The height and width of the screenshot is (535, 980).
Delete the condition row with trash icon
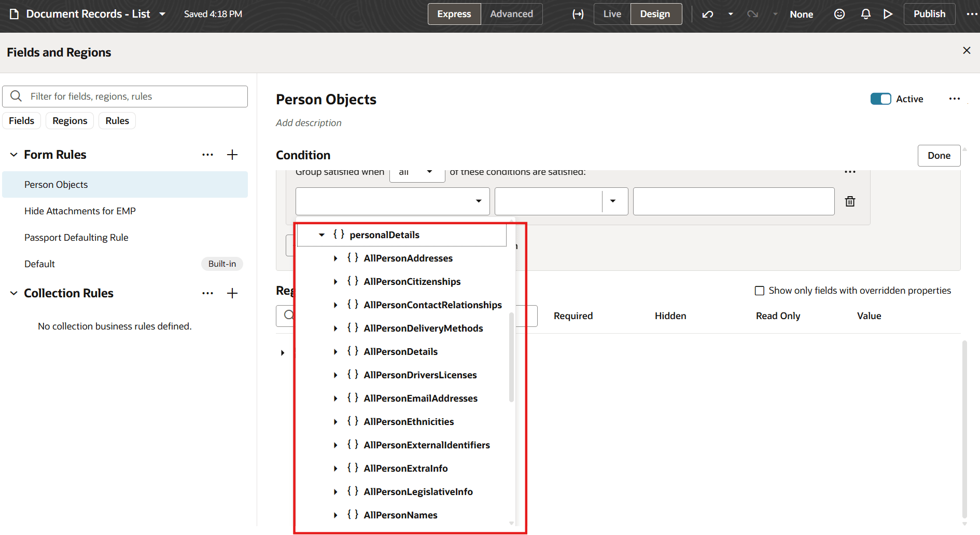click(x=850, y=201)
